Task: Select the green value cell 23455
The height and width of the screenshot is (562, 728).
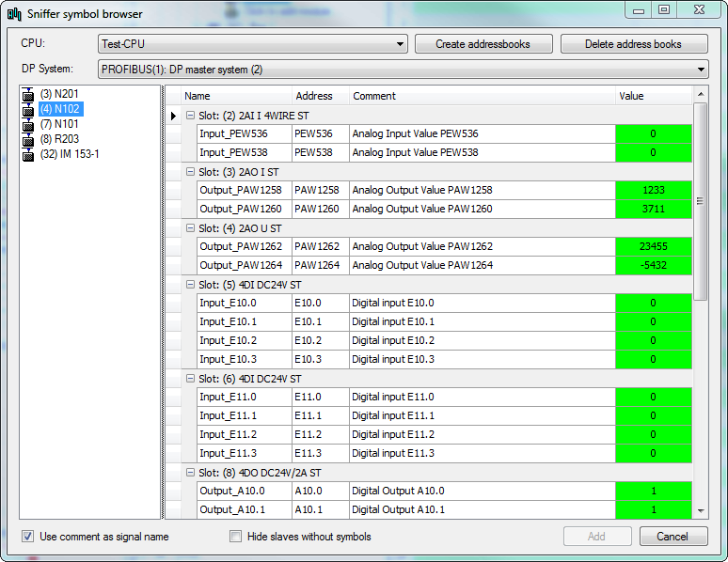Action: click(x=654, y=246)
